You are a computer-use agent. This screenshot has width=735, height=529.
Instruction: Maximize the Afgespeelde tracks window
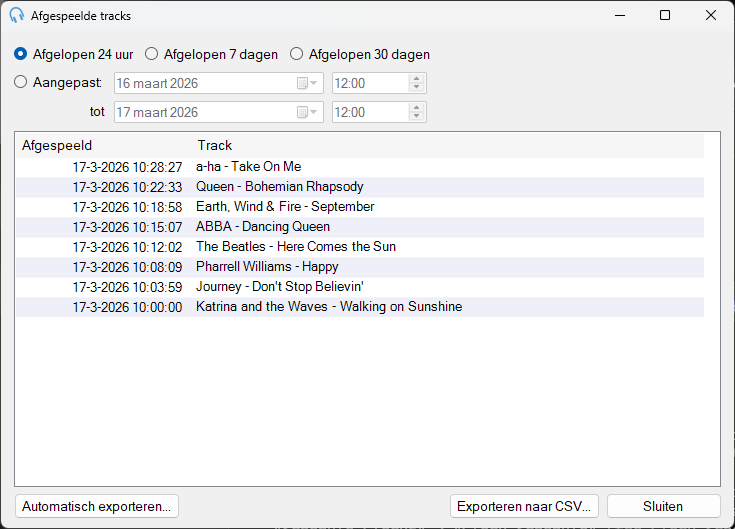[x=665, y=15]
